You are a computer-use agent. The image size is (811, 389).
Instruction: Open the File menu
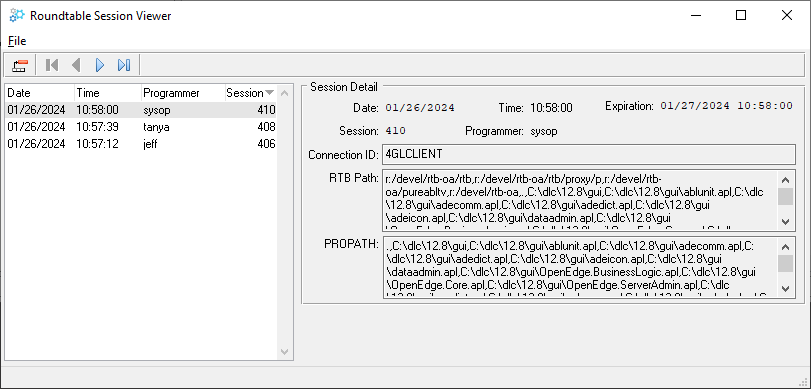[17, 41]
